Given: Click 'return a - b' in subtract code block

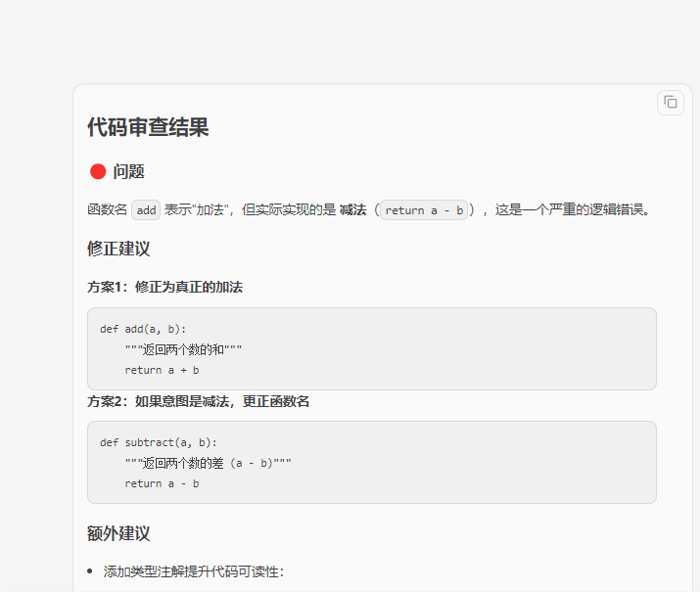Looking at the screenshot, I should (x=162, y=483).
